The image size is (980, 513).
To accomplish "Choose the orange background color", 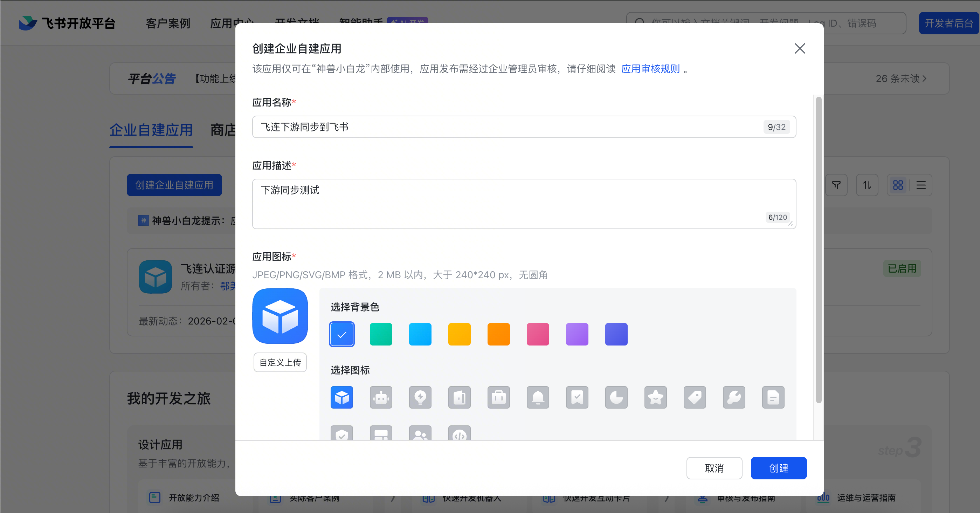I will pyautogui.click(x=498, y=334).
